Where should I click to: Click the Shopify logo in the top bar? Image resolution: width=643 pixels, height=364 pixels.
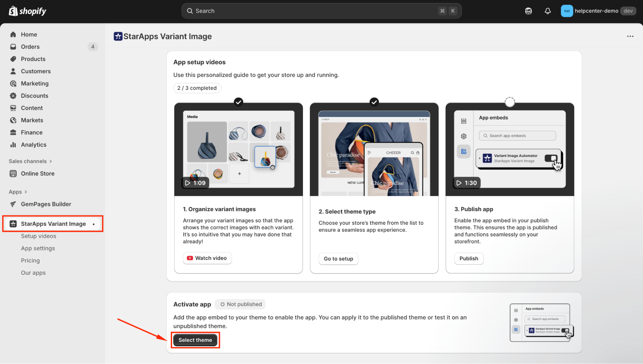(x=27, y=11)
